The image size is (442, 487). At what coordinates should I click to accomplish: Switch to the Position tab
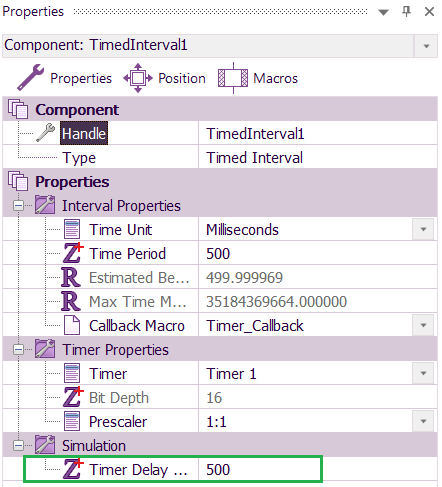(x=165, y=78)
